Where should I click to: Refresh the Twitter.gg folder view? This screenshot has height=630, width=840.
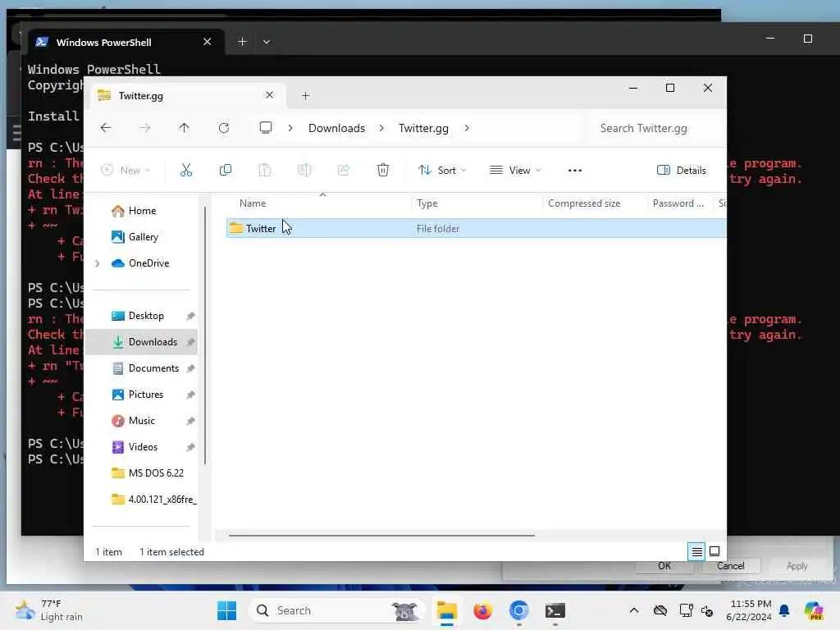[x=224, y=127]
